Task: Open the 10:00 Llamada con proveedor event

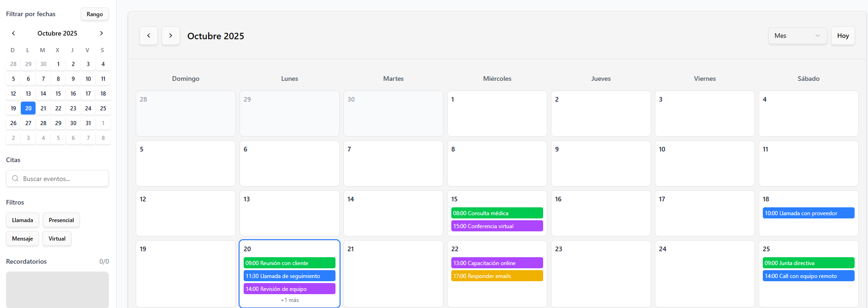Action: tap(808, 213)
